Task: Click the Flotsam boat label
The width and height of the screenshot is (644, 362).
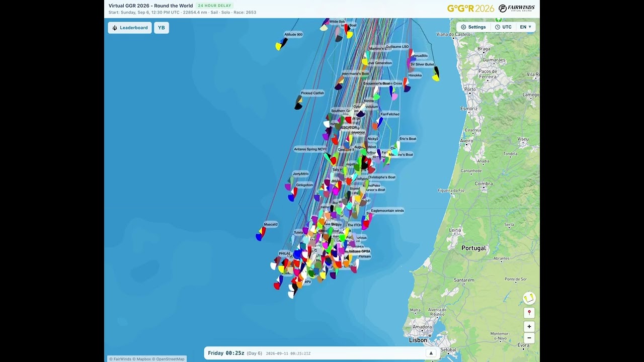Action: (364, 256)
